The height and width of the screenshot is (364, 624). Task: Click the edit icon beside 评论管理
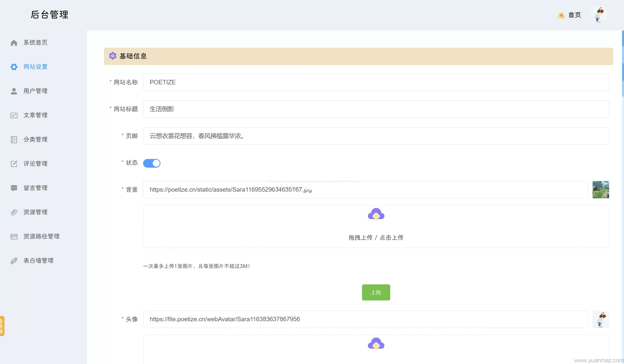14,164
